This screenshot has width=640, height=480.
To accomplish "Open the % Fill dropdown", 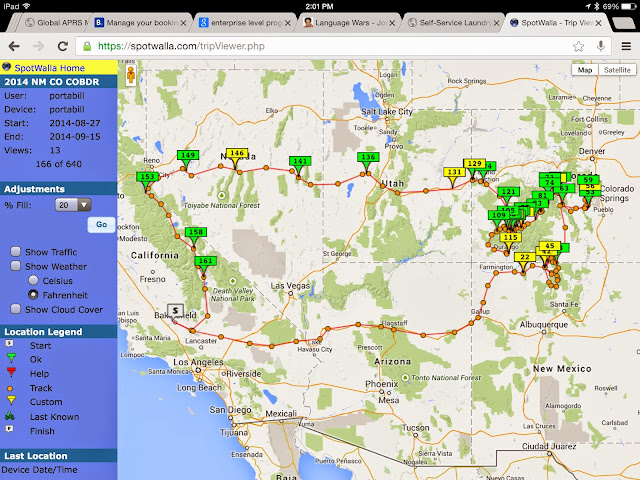I will pos(73,204).
